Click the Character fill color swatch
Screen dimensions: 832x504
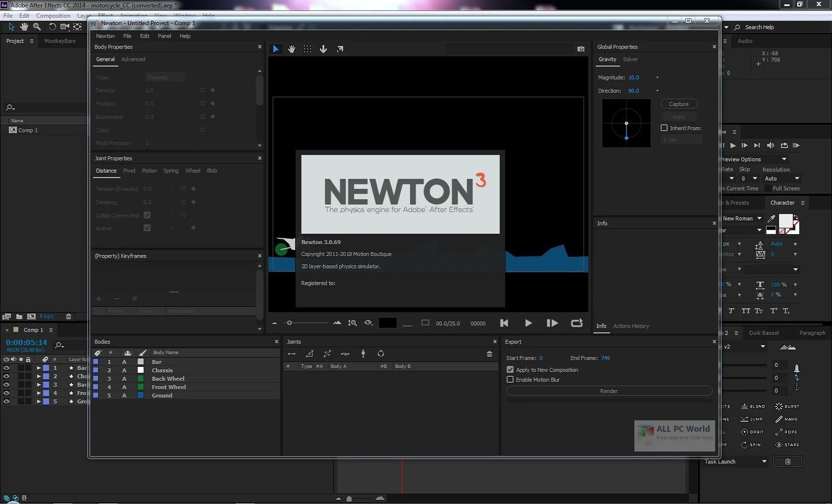click(785, 221)
